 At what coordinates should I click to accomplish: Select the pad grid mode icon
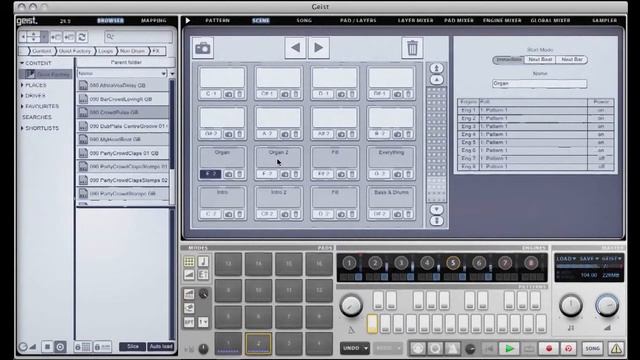pos(189,262)
